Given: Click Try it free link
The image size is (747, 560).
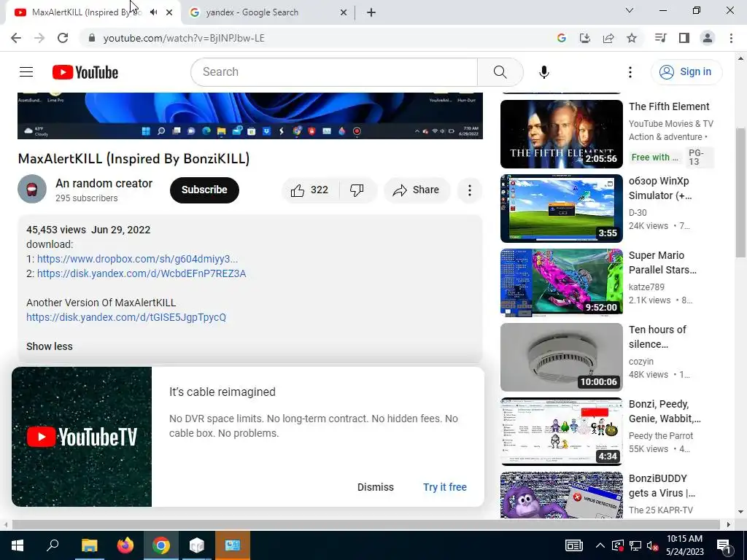Looking at the screenshot, I should [445, 487].
